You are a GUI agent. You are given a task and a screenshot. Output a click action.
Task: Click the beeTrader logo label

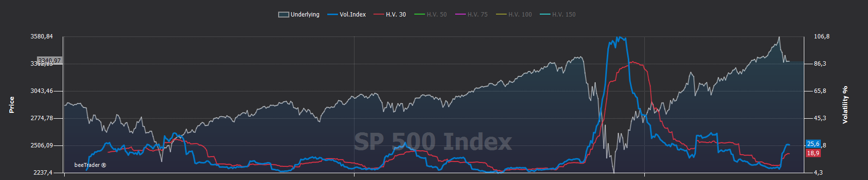click(x=90, y=165)
